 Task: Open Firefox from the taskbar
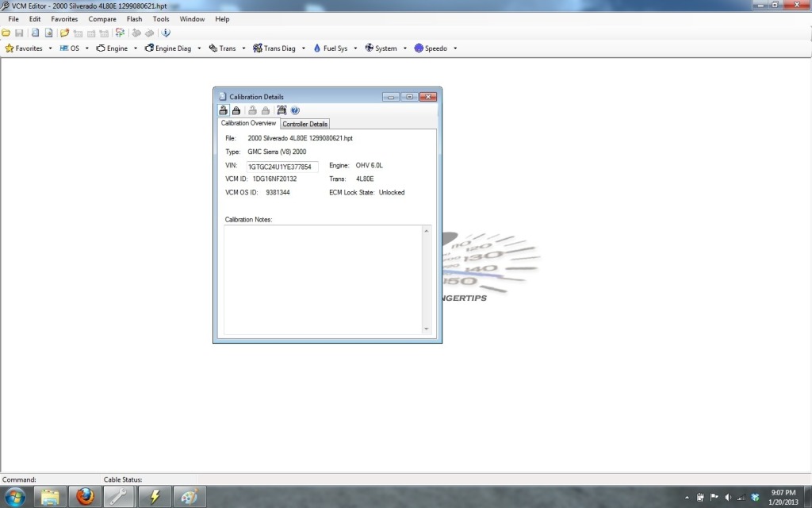[85, 497]
